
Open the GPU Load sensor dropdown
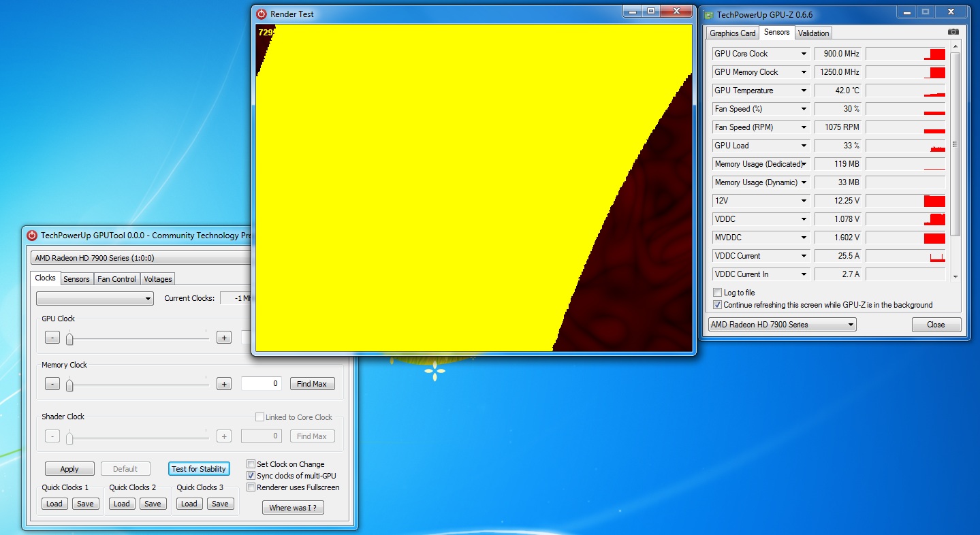(x=804, y=146)
